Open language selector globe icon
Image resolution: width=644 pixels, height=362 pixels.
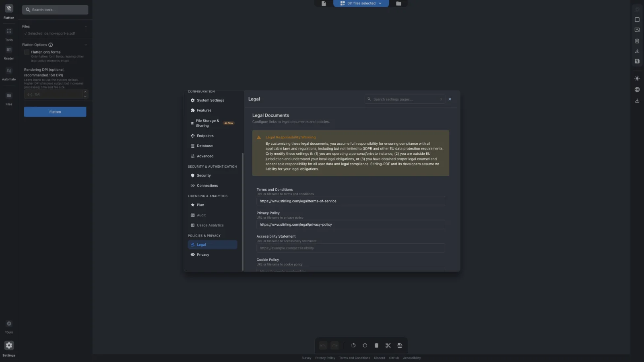coord(637,90)
